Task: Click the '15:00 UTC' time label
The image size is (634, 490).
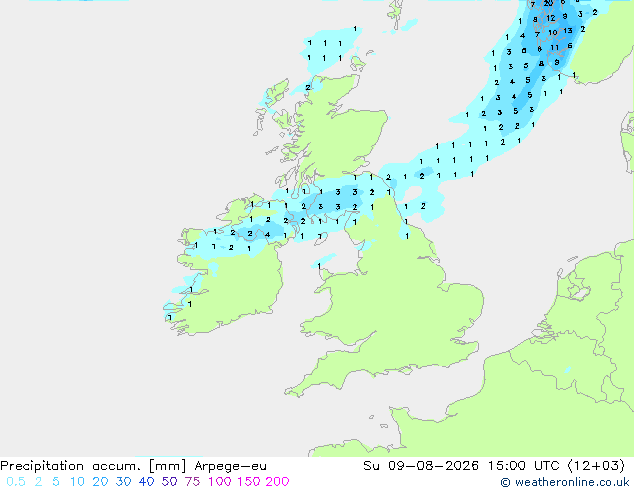Action: coord(524,466)
